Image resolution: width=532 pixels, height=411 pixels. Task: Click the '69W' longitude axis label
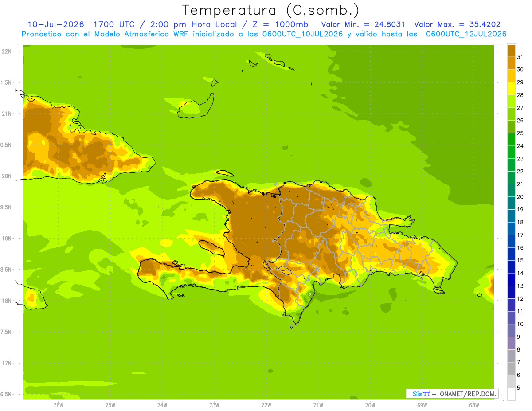422,405
